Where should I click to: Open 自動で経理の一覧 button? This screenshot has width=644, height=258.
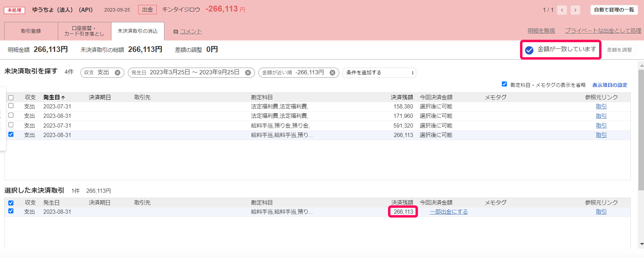click(614, 10)
